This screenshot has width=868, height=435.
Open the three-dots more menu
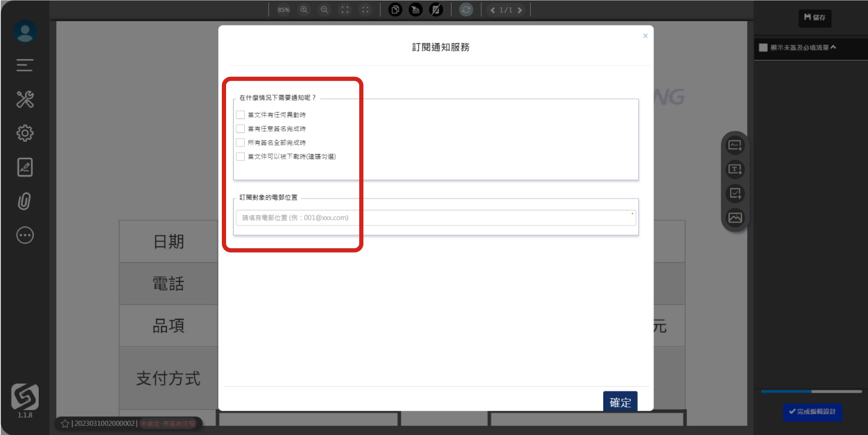point(25,235)
